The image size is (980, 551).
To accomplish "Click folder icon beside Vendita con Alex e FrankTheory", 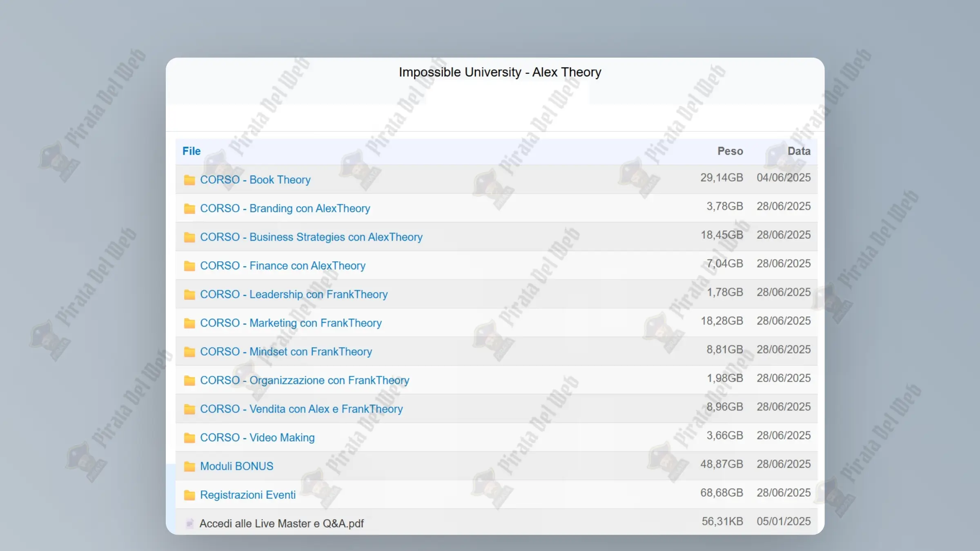I will [x=189, y=409].
